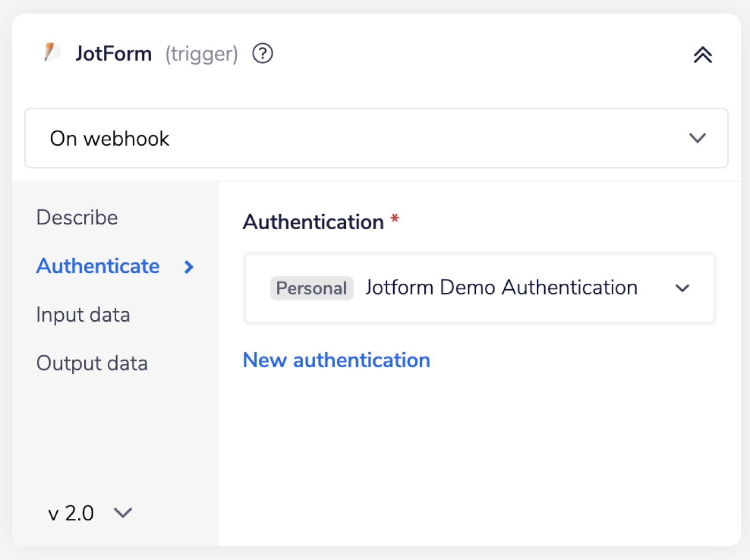This screenshot has height=560, width=750.
Task: Click the JotForm logo icon
Action: (52, 53)
